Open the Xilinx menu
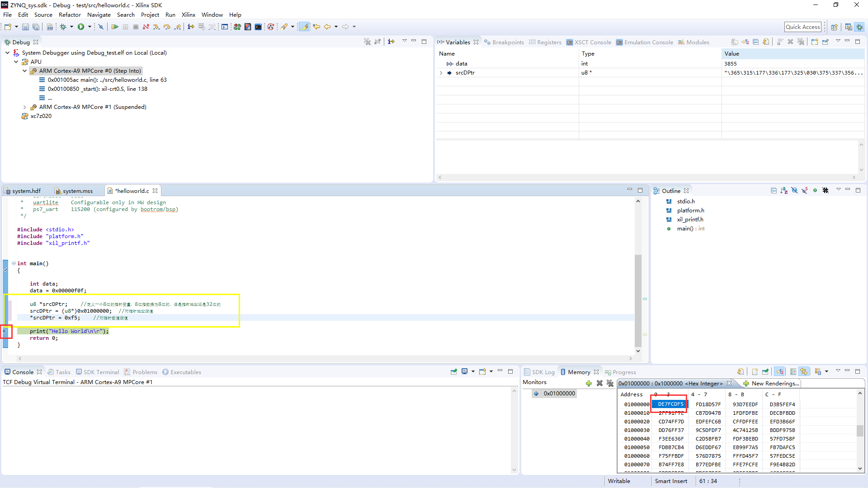The width and height of the screenshot is (868, 488). pos(189,14)
